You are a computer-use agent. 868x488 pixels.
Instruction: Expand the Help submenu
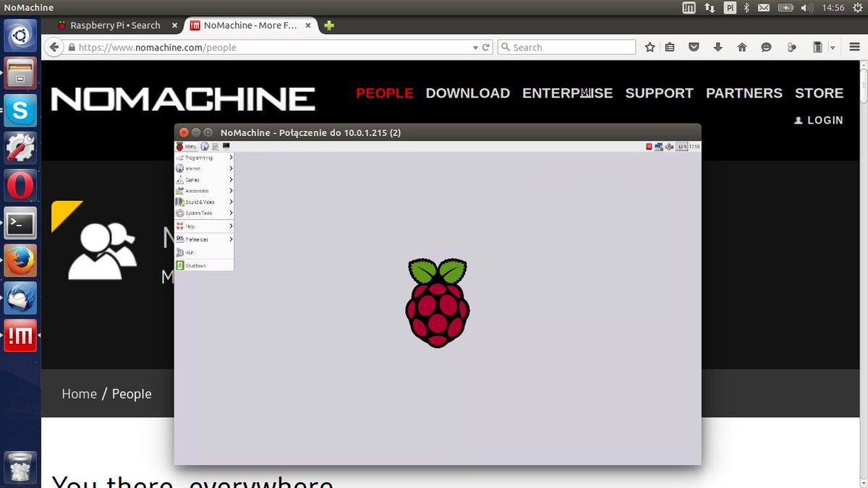205,226
